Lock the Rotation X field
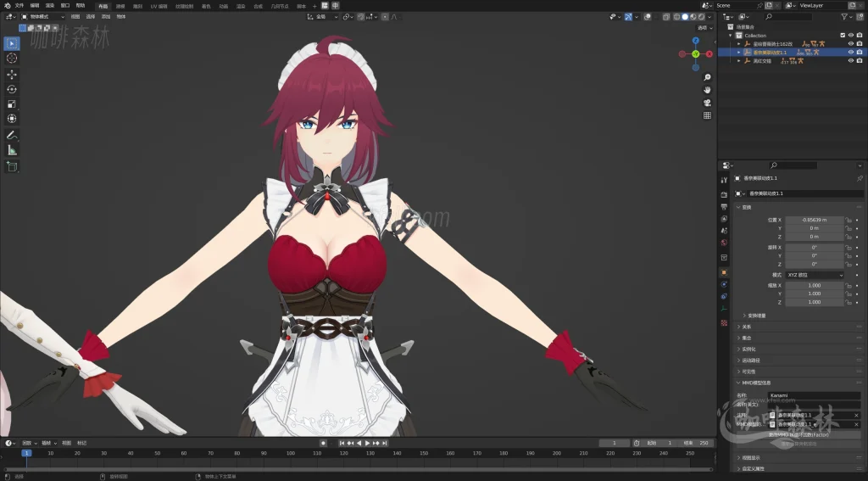The image size is (868, 481). point(848,247)
